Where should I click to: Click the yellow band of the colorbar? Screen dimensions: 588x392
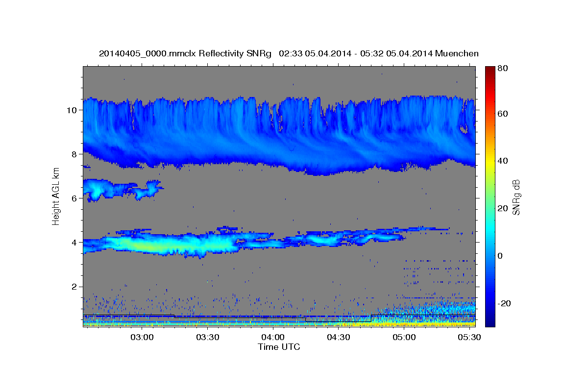490,162
